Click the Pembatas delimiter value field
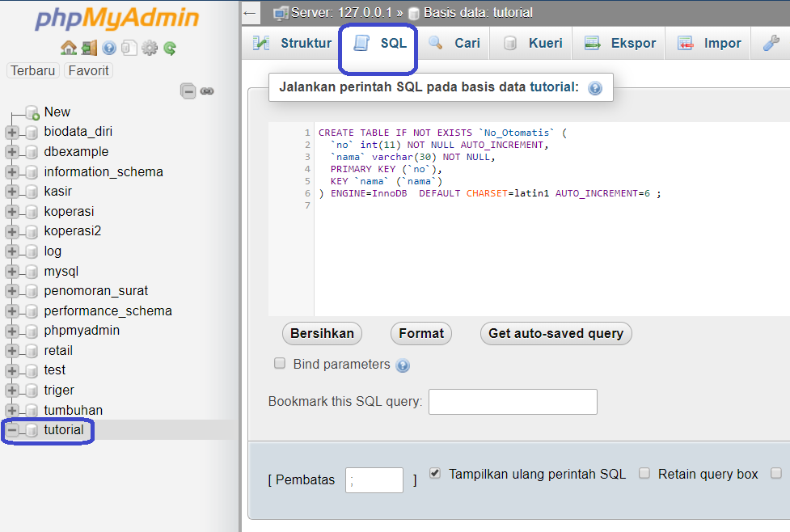This screenshot has height=532, width=790. [x=374, y=479]
